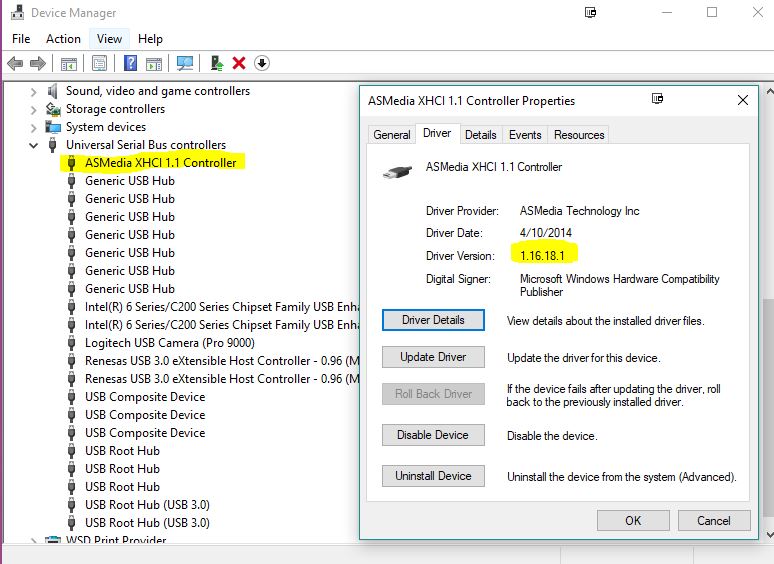Maximize the Device Manager window
This screenshot has width=774, height=564.
coord(712,12)
